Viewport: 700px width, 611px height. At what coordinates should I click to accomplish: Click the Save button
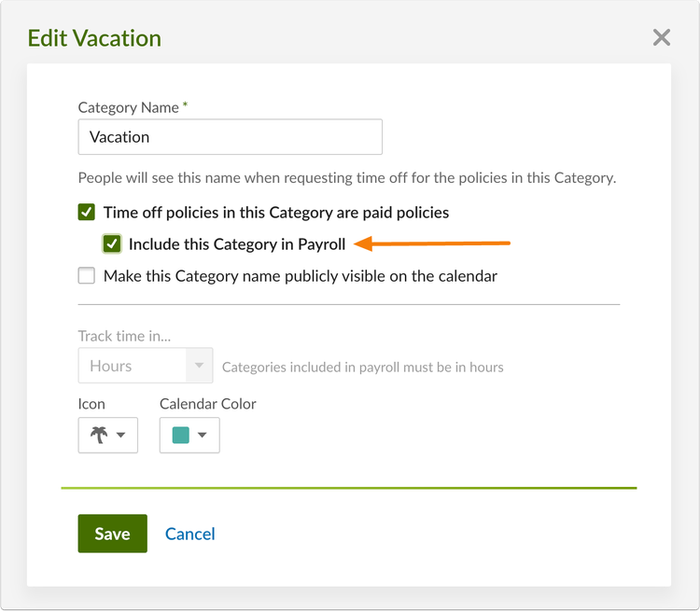(x=113, y=534)
